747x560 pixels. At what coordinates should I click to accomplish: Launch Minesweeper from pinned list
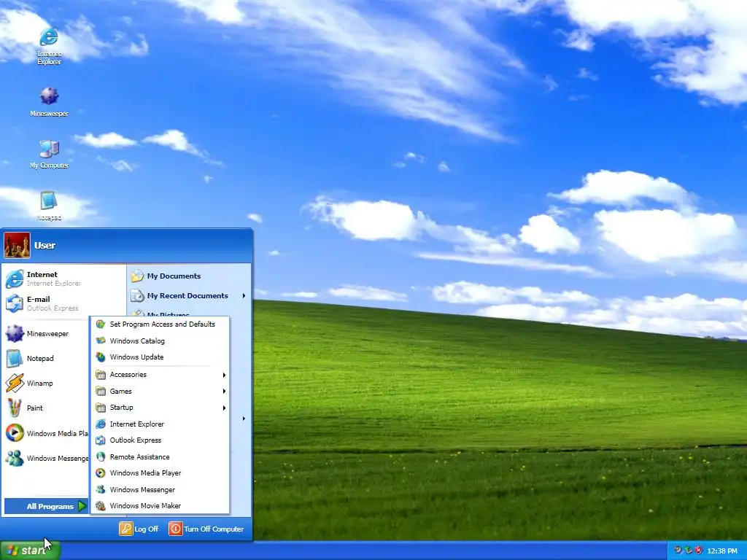[x=47, y=333]
